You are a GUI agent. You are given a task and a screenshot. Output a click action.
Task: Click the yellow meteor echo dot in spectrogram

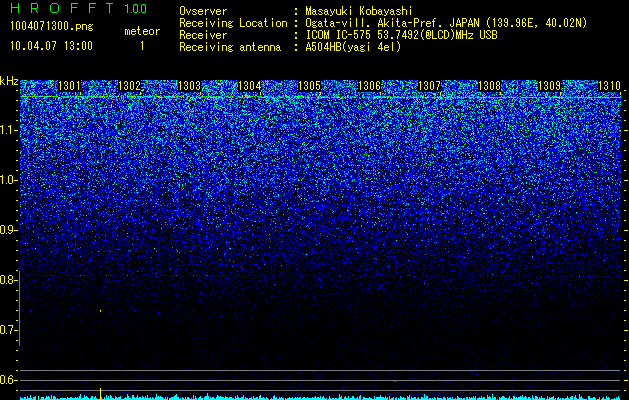point(100,311)
